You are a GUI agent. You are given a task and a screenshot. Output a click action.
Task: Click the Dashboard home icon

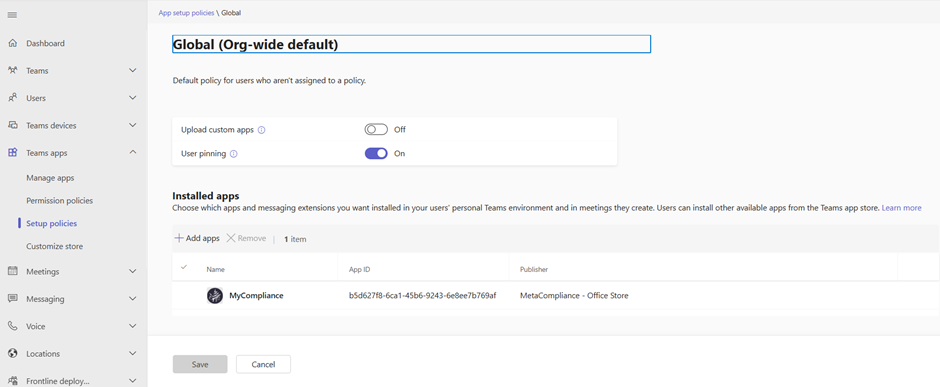pyautogui.click(x=12, y=43)
